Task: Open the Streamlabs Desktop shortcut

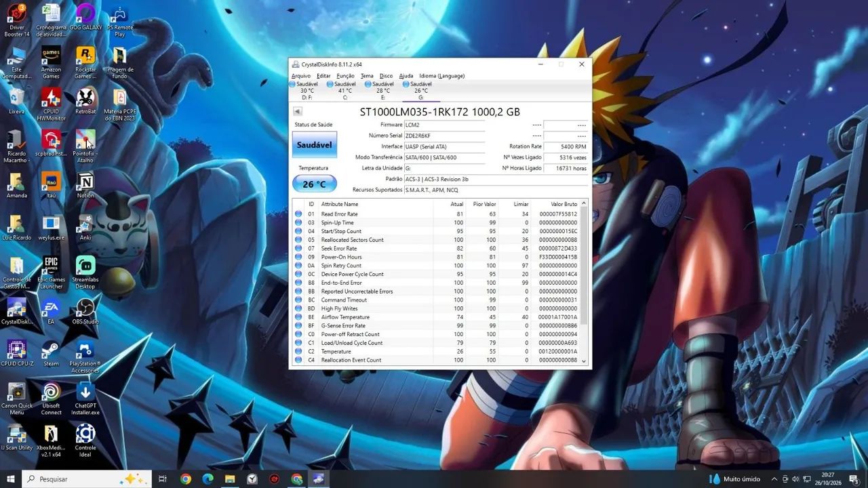Action: (x=85, y=272)
